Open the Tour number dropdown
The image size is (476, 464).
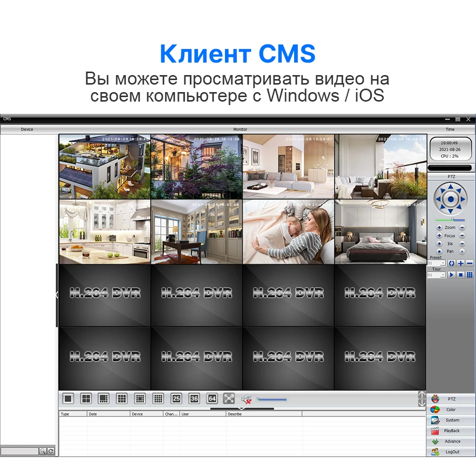[x=443, y=275]
